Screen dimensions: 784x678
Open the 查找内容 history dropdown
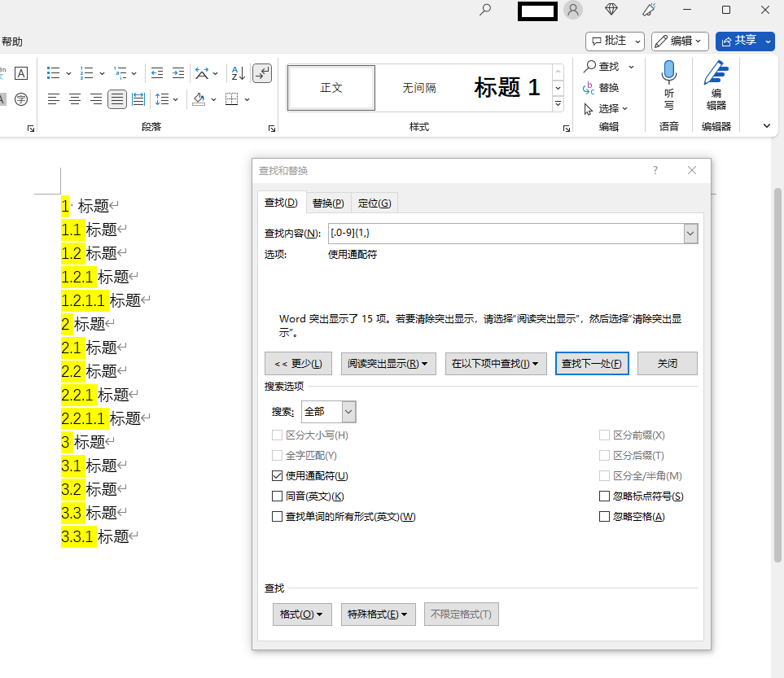tap(690, 233)
